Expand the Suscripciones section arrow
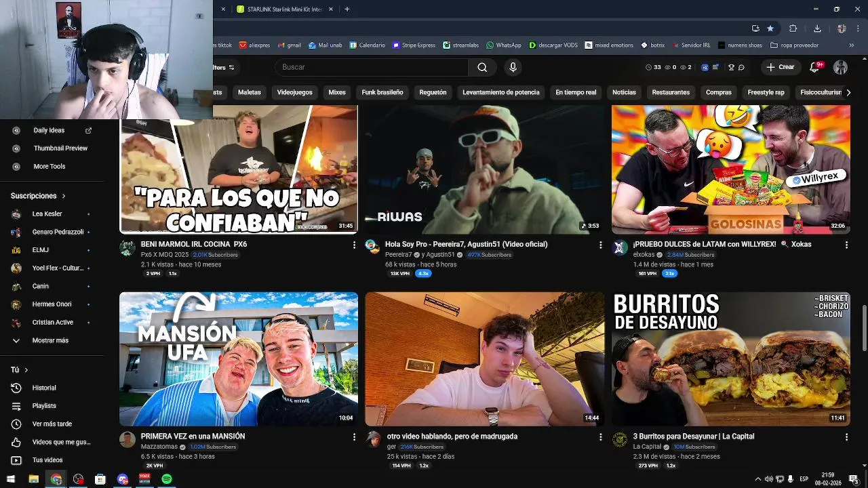Screen dimensions: 868x488 (64, 196)
